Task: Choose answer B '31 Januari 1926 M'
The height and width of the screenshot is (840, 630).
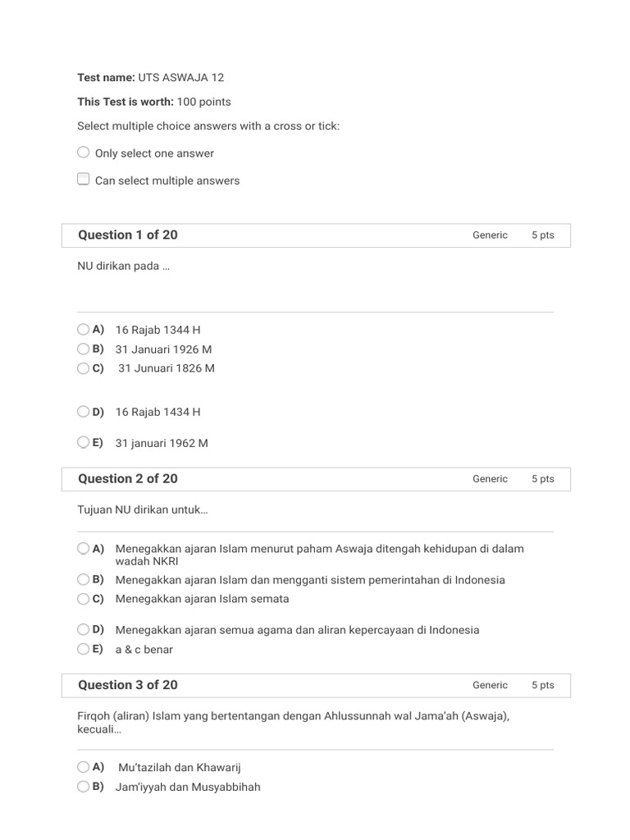Action: point(83,349)
